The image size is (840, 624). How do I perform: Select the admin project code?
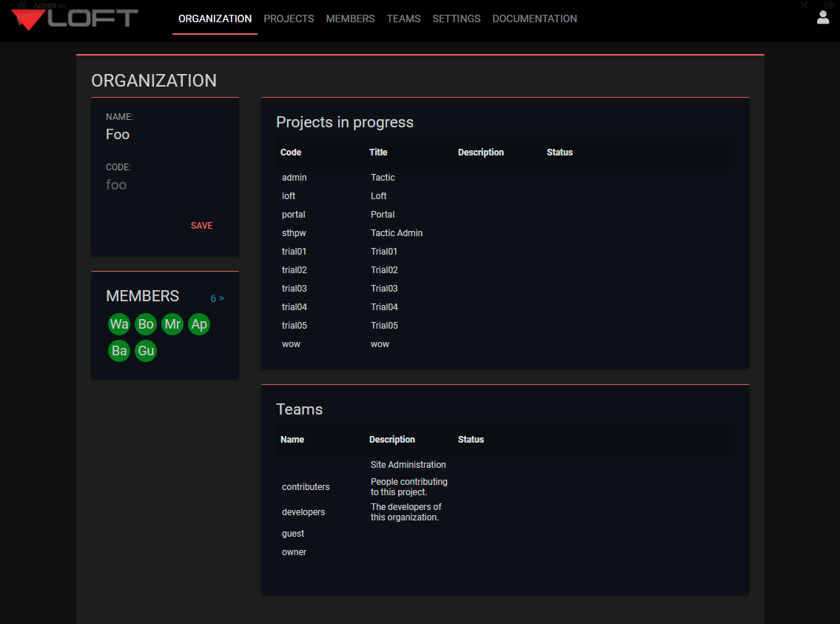click(294, 178)
